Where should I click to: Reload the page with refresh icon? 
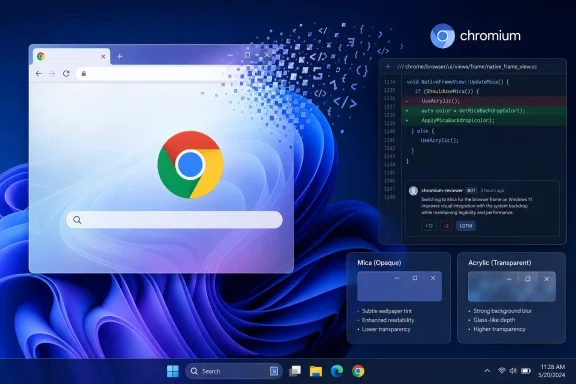pos(66,73)
